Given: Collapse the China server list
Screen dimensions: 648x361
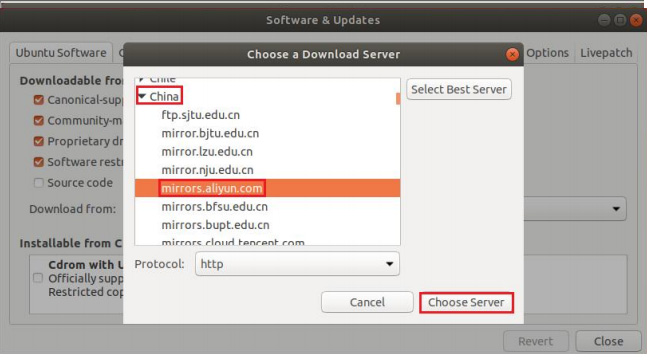Looking at the screenshot, I should pyautogui.click(x=142, y=96).
